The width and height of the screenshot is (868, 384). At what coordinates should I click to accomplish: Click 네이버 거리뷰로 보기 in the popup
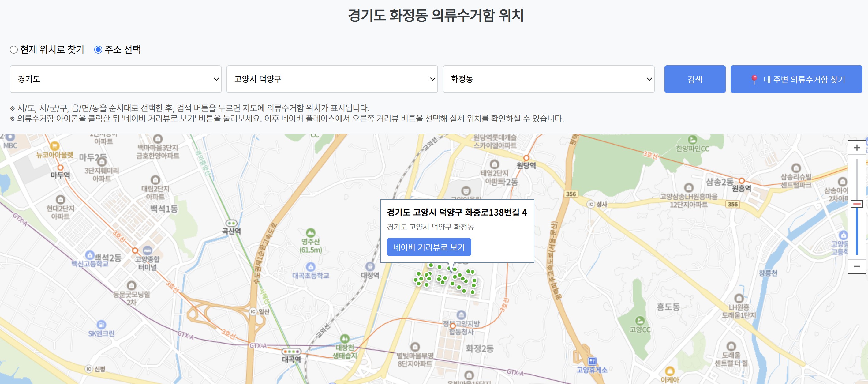click(x=428, y=247)
